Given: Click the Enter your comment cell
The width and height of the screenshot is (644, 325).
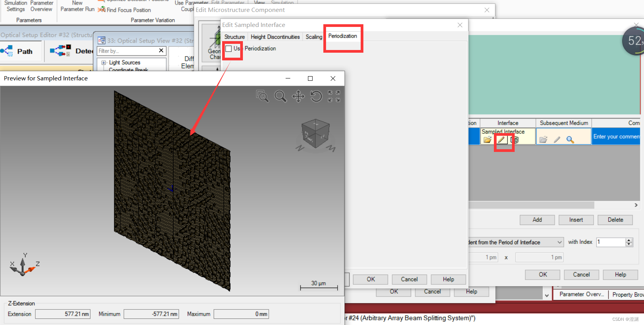Looking at the screenshot, I should pyautogui.click(x=616, y=137).
